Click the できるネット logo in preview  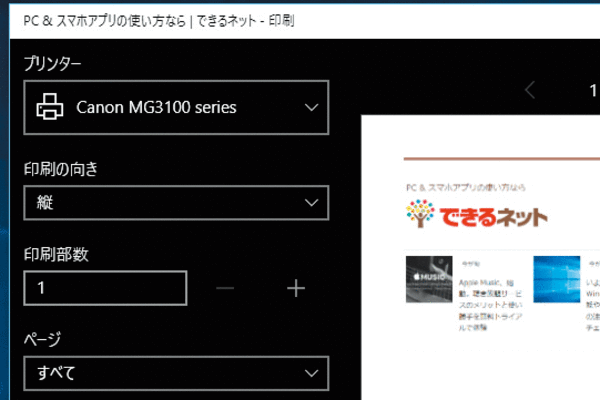pos(477,214)
